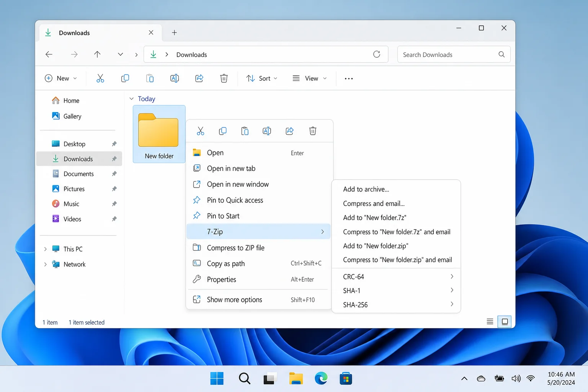Select Pin to Quick access
Screen dimensions: 588x392
pyautogui.click(x=258, y=200)
